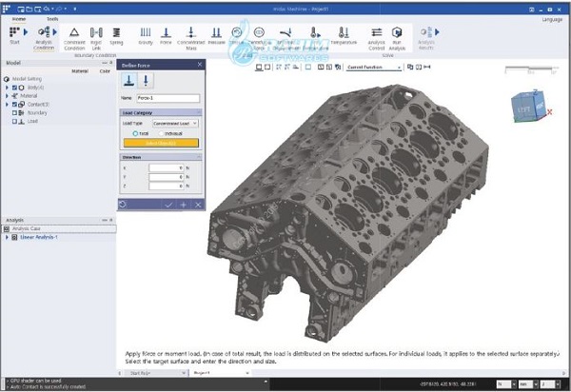Close the Define Force dialog

click(200, 65)
